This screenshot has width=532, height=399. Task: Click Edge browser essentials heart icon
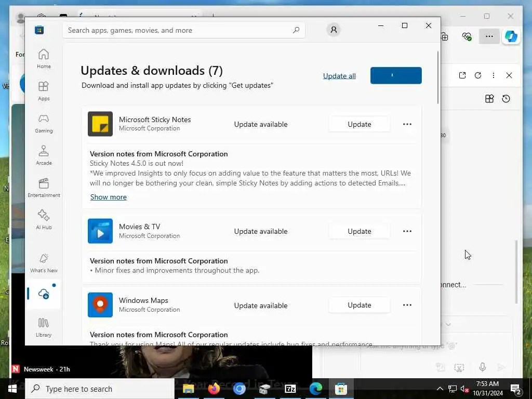click(x=467, y=36)
